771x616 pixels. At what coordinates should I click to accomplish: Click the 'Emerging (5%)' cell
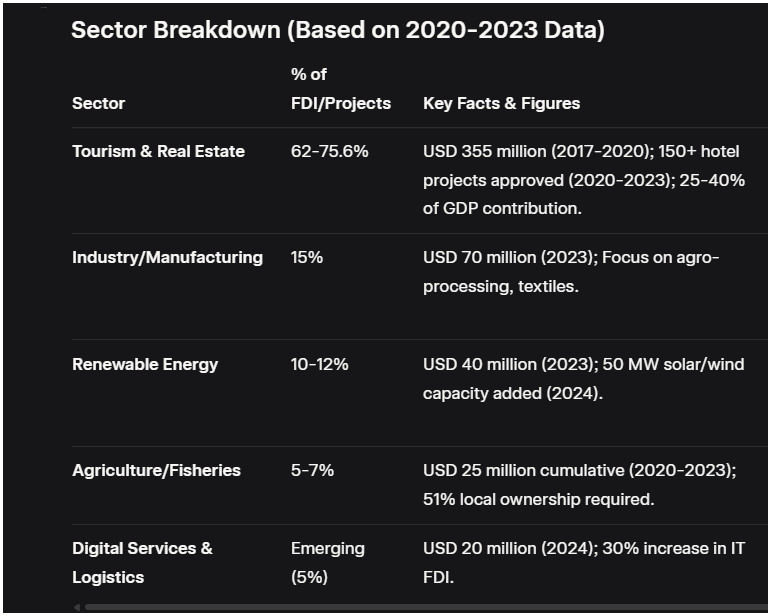[x=327, y=562]
